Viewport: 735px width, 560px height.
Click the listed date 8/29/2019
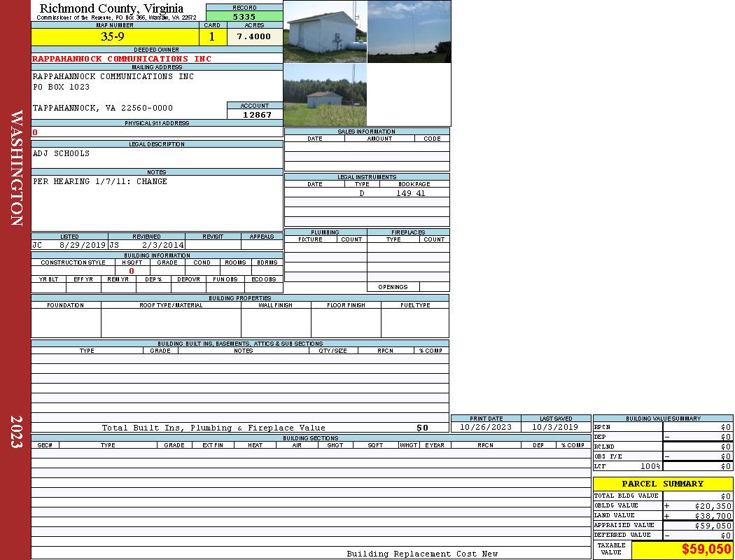pos(82,246)
